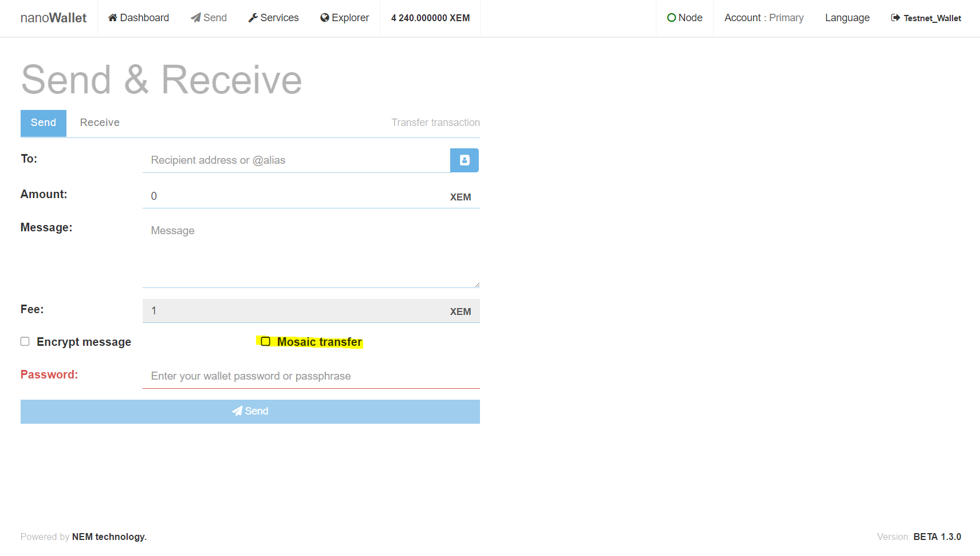Click inside the Message text area
The height and width of the screenshot is (556, 980).
click(x=311, y=254)
